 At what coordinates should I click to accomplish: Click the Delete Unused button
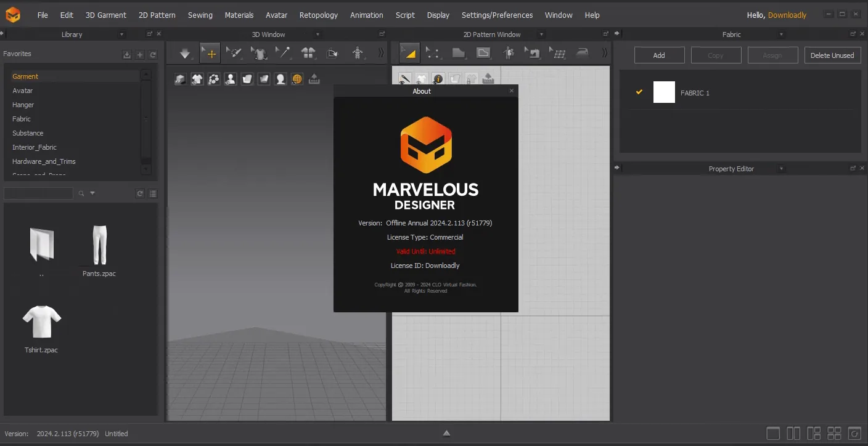coord(832,55)
